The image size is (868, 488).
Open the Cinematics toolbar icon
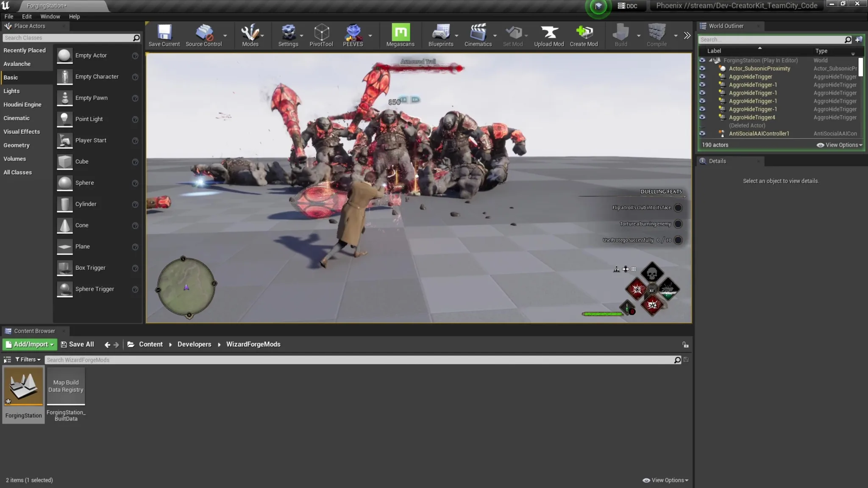pos(478,36)
